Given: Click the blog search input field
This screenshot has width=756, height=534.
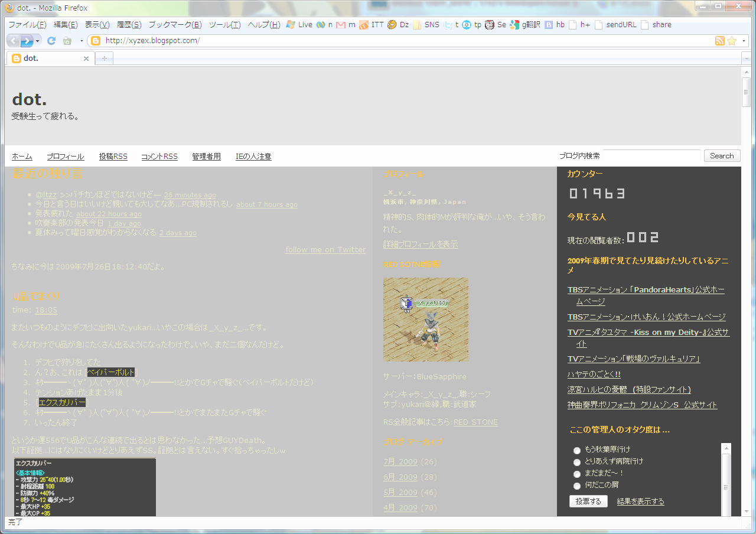Looking at the screenshot, I should pyautogui.click(x=651, y=156).
